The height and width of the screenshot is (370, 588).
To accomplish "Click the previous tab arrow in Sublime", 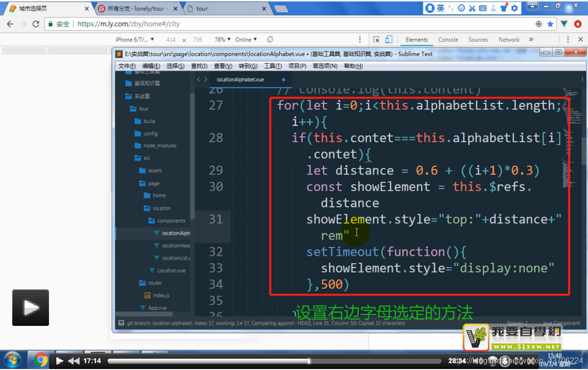I will (x=198, y=79).
